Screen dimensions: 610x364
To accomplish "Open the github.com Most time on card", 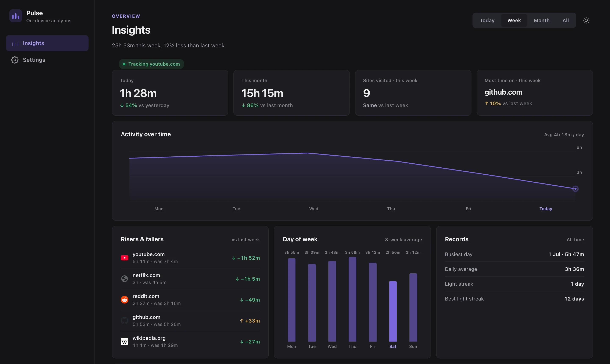I will pos(534,93).
